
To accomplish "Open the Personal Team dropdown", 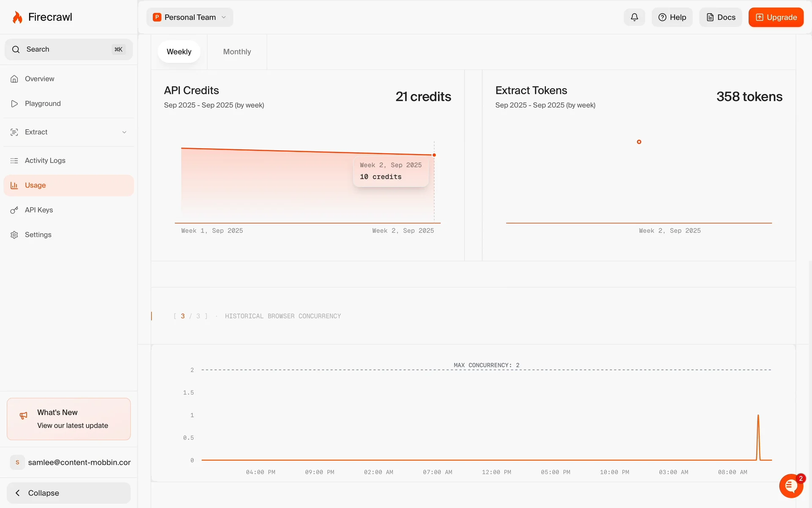I will pyautogui.click(x=189, y=17).
